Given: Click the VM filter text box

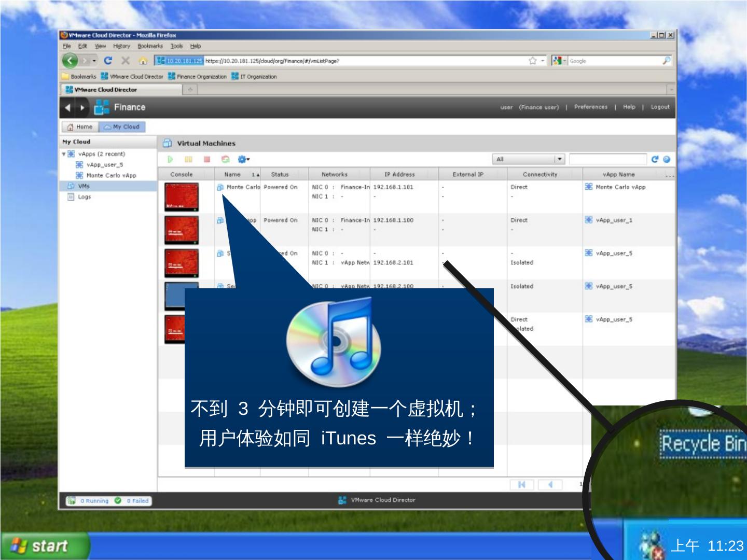Looking at the screenshot, I should click(x=607, y=159).
